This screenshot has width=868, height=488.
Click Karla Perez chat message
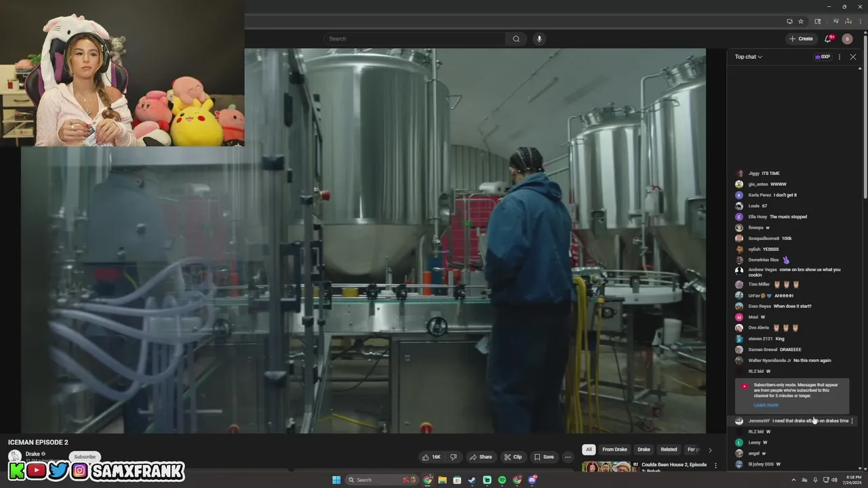785,195
